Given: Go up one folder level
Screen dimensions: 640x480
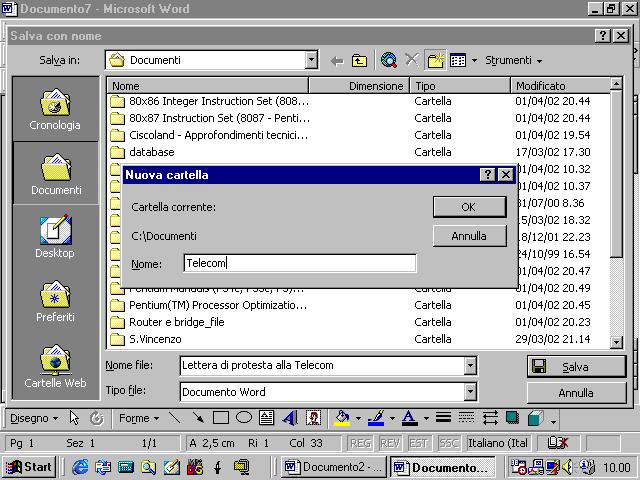Looking at the screenshot, I should click(x=359, y=61).
